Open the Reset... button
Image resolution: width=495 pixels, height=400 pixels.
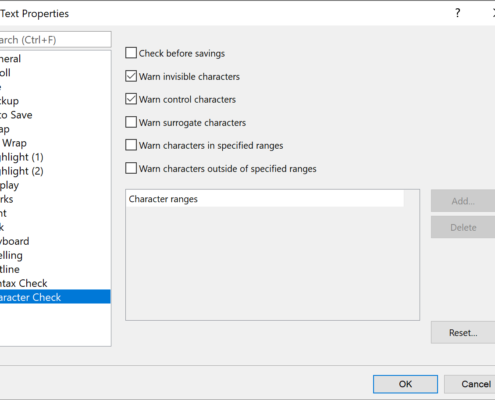[x=463, y=332]
